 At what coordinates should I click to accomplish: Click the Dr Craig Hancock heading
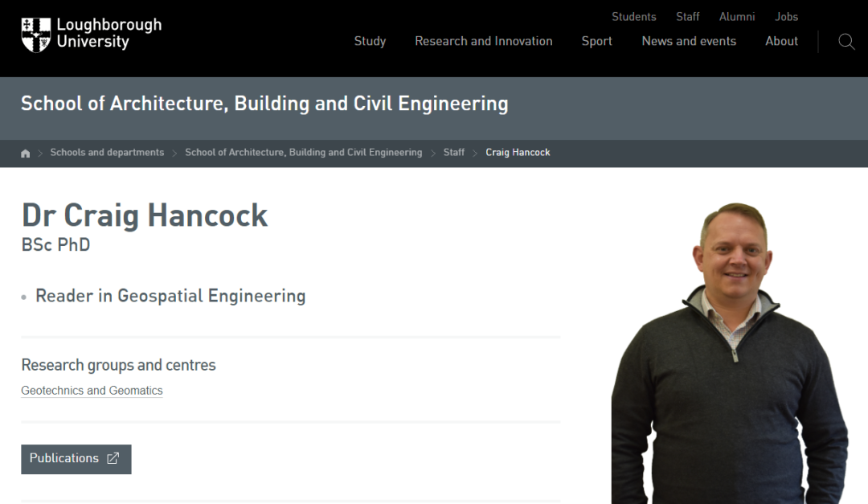145,215
